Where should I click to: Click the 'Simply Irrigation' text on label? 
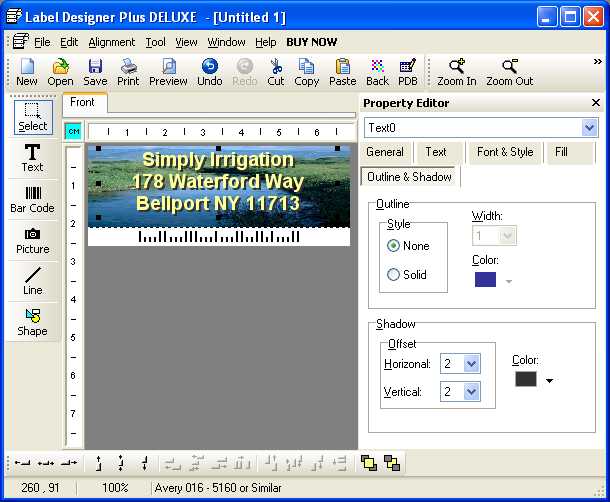(x=218, y=160)
